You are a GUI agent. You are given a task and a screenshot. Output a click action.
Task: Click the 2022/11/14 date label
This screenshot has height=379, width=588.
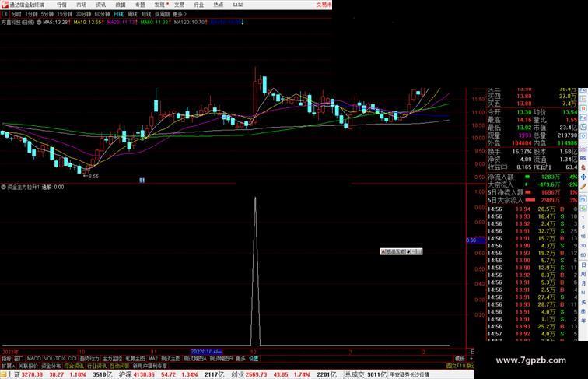pos(206,352)
